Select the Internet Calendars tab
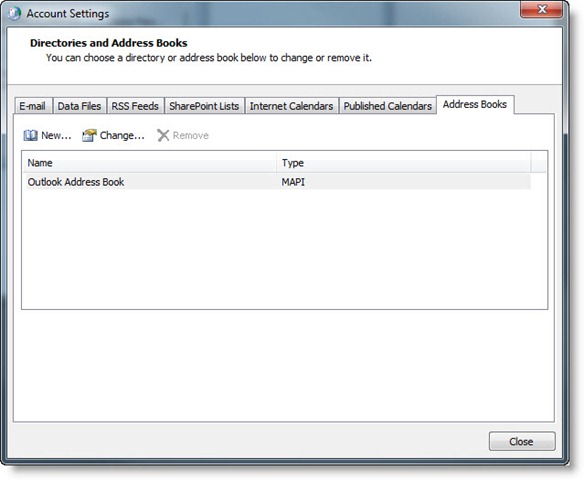 click(x=292, y=106)
